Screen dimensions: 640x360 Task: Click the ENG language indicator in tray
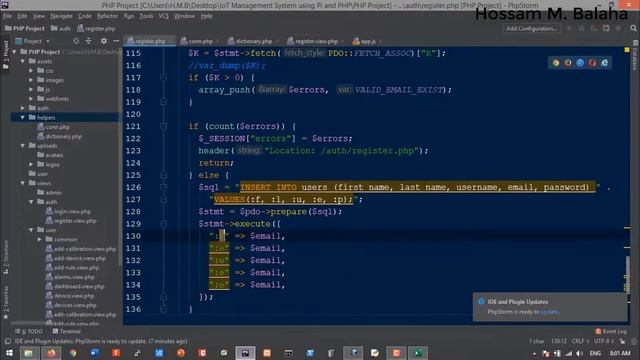pos(596,353)
